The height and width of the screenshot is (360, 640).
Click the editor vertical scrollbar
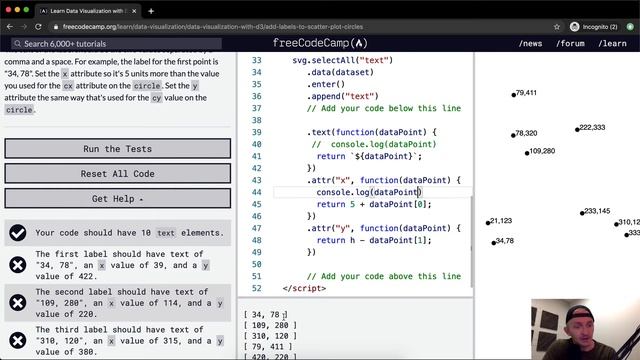(471, 241)
